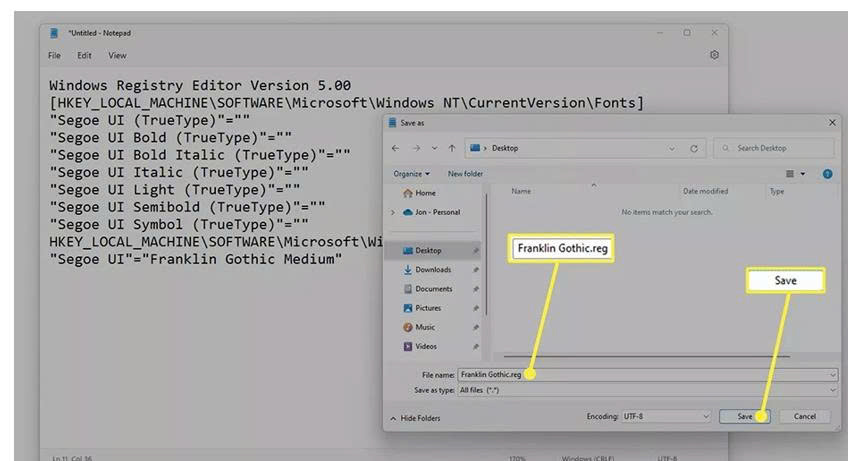Unpin Videos using its pin icon
The image size is (848, 461).
pyautogui.click(x=475, y=346)
